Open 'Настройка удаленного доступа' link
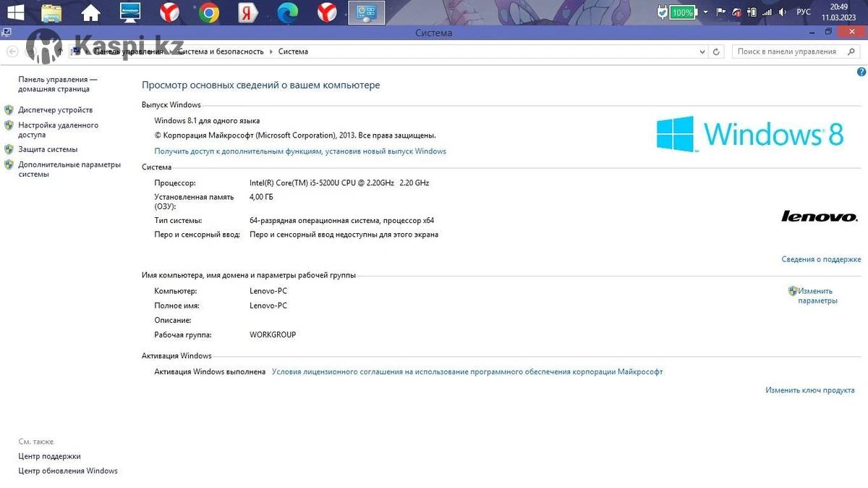The width and height of the screenshot is (868, 488). tap(59, 130)
